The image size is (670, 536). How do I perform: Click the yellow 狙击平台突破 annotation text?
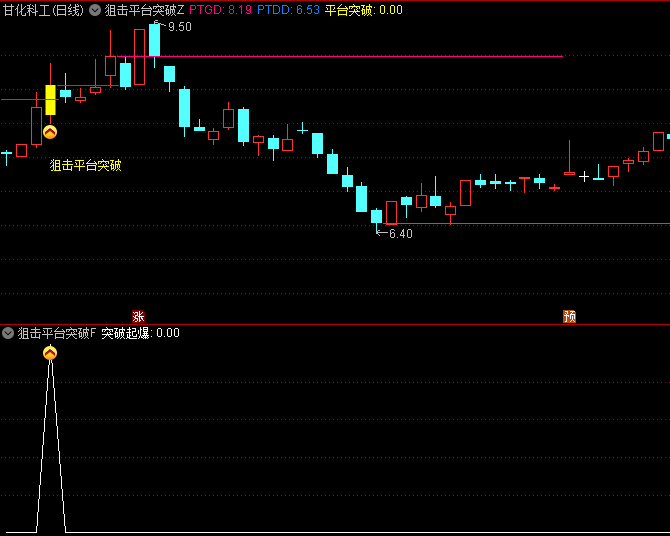pos(85,165)
